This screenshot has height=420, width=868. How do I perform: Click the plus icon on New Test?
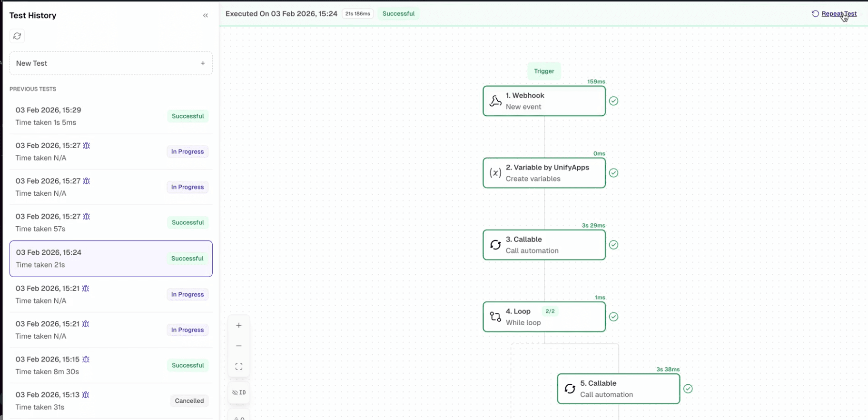203,63
